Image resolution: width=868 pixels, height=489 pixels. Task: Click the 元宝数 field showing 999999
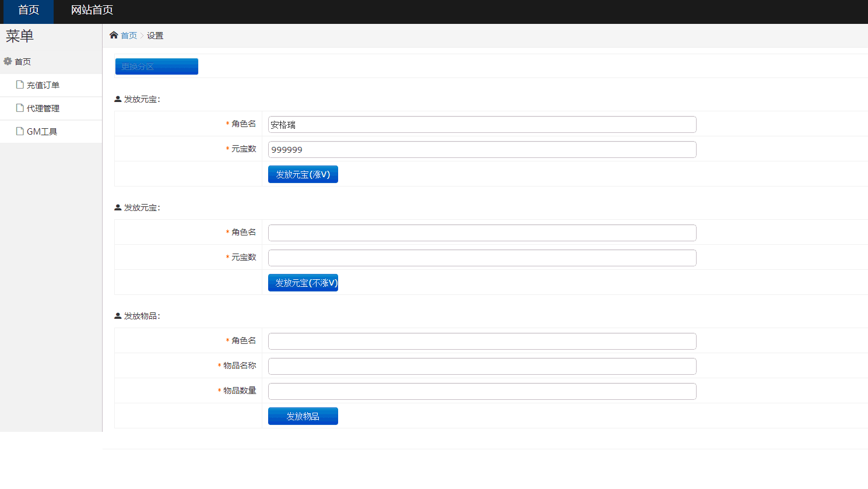[x=482, y=150]
